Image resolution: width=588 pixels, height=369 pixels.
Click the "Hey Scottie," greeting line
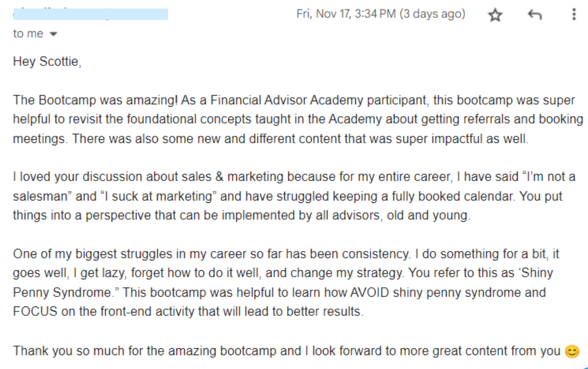pyautogui.click(x=46, y=62)
